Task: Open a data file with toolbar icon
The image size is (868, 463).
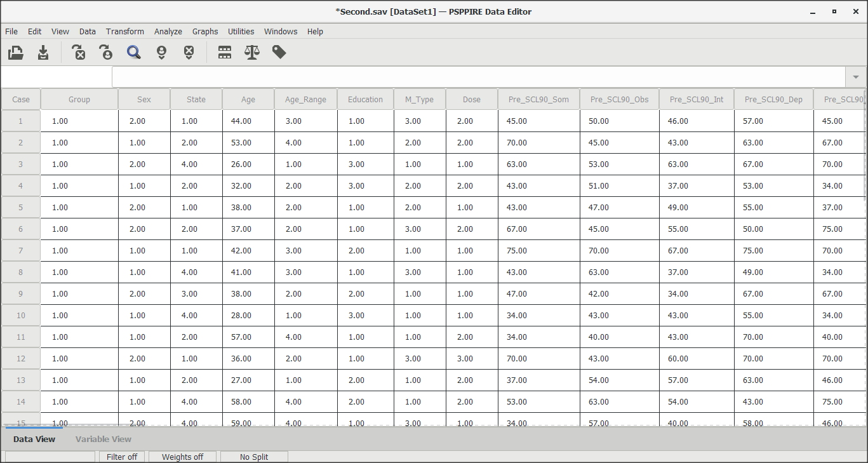Action: [16, 53]
